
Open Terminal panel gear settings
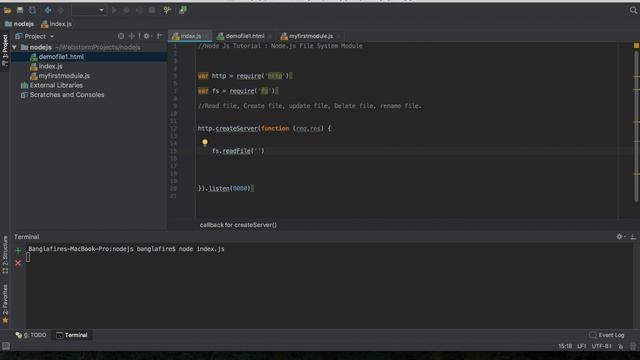pyautogui.click(x=620, y=237)
